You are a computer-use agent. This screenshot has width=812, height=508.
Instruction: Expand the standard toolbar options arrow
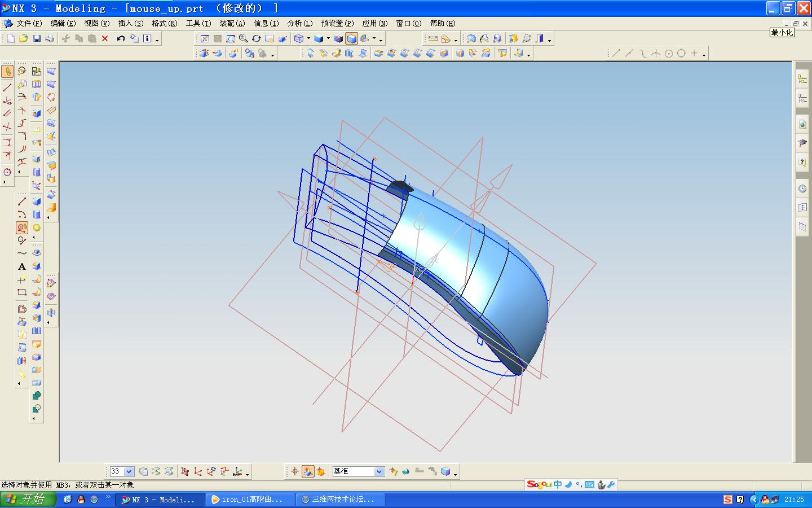(x=157, y=40)
